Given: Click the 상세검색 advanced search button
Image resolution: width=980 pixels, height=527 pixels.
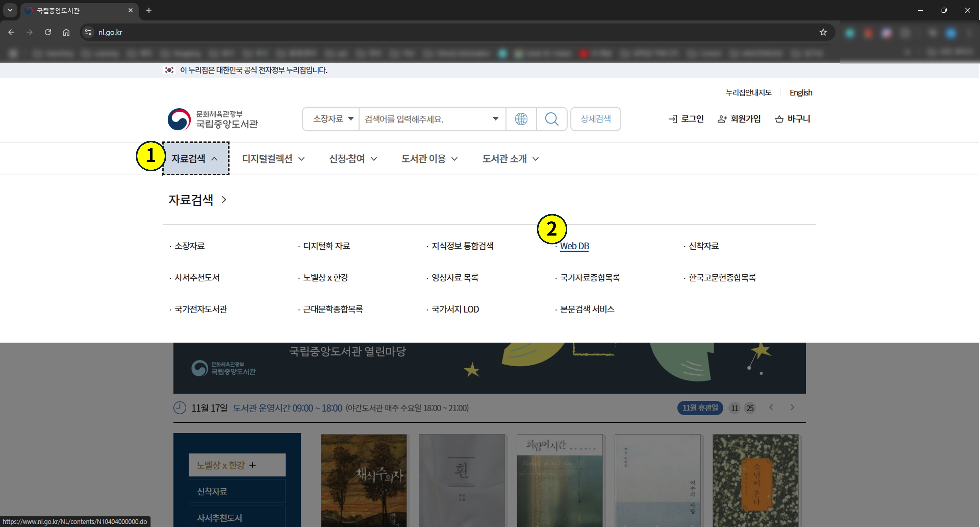Looking at the screenshot, I should coord(595,119).
